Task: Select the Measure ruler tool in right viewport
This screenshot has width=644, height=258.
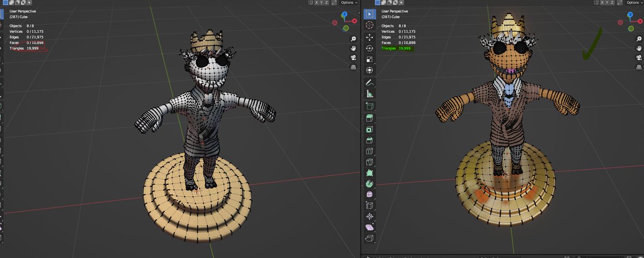Action: (369, 95)
